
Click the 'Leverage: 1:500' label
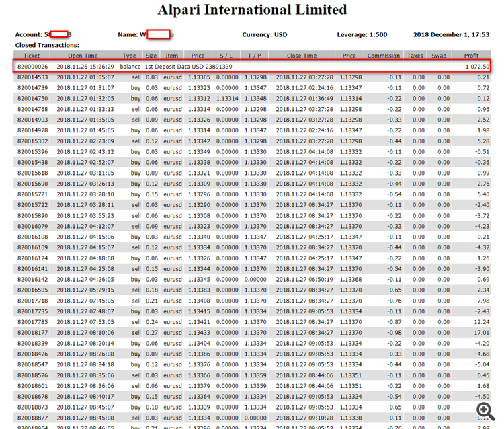click(x=362, y=34)
